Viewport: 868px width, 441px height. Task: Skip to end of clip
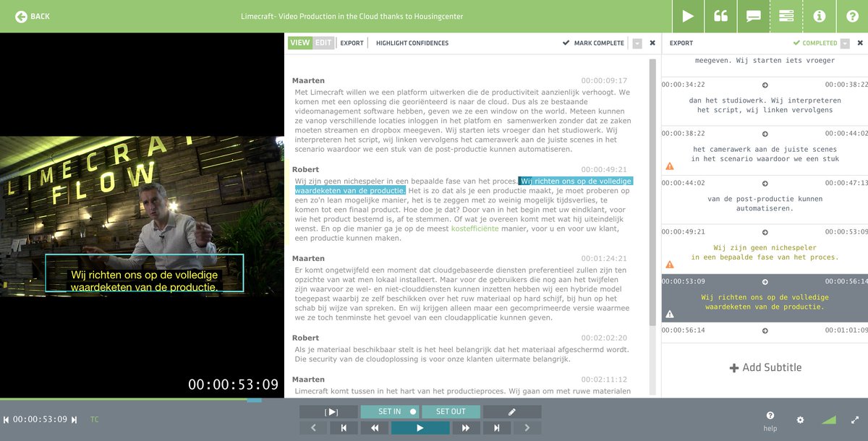pos(497,428)
